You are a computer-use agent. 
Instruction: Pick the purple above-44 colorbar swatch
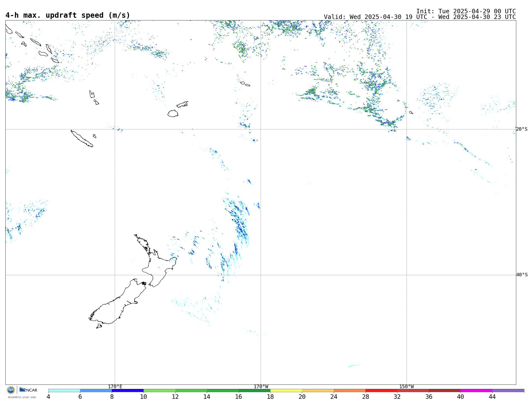508,391
